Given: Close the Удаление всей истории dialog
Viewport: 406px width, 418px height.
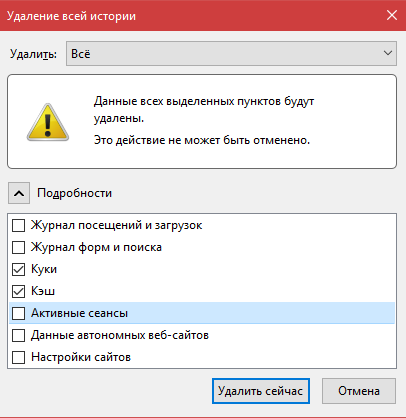Looking at the screenshot, I should click(392, 15).
